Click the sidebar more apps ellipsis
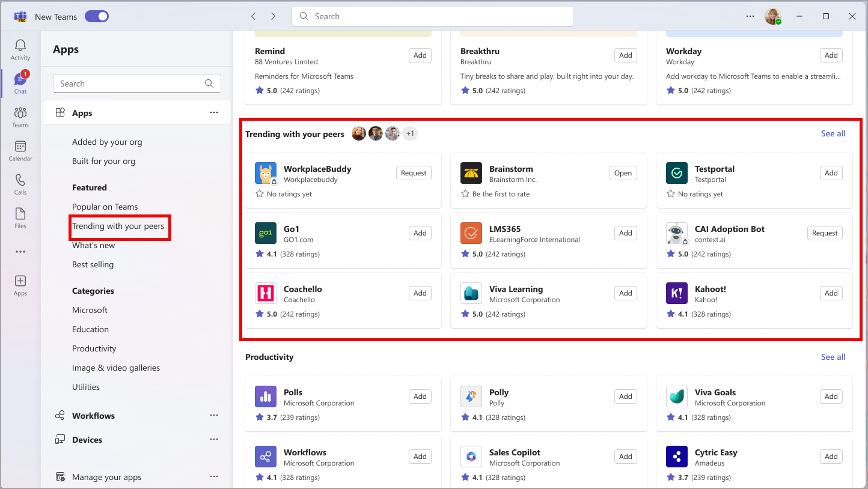 point(20,252)
